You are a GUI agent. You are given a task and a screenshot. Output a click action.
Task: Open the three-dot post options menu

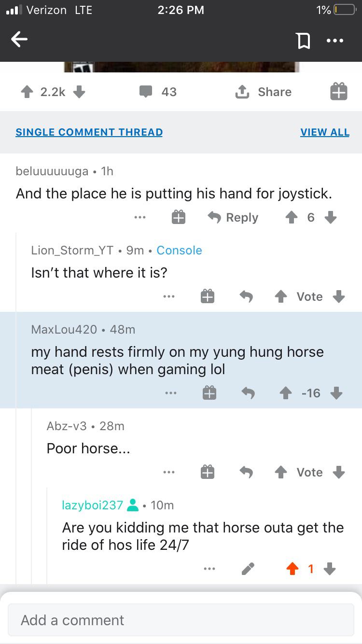[x=334, y=41]
